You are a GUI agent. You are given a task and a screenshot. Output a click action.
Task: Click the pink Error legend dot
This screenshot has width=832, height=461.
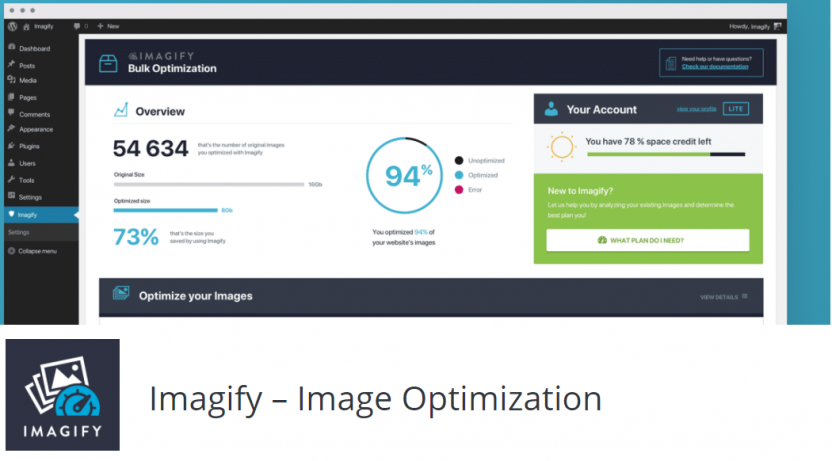click(459, 190)
